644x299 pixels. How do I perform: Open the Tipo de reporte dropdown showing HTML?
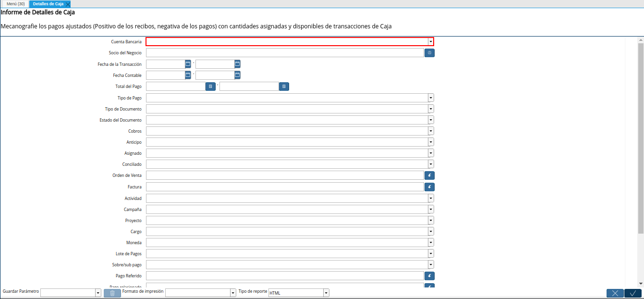coord(326,292)
